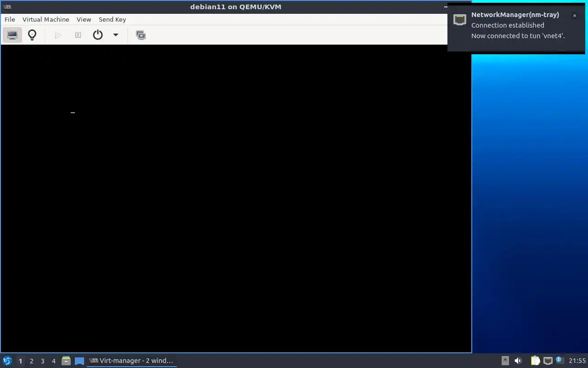The height and width of the screenshot is (368, 588).
Task: Switch to virtual desktop 2
Action: point(31,361)
